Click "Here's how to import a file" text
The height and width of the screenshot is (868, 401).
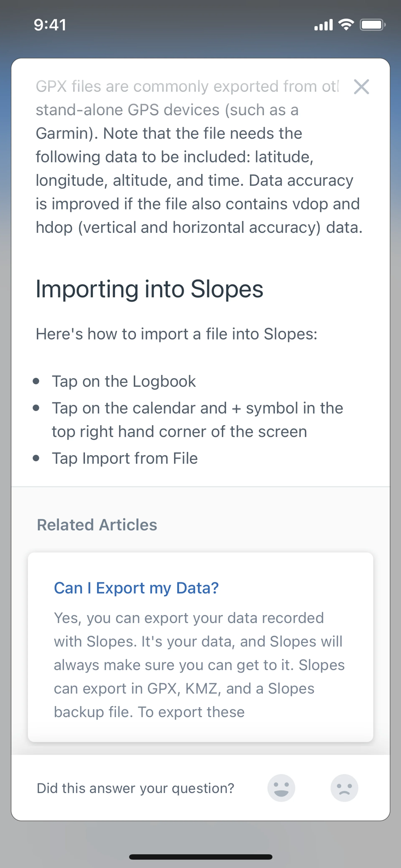coord(176,334)
